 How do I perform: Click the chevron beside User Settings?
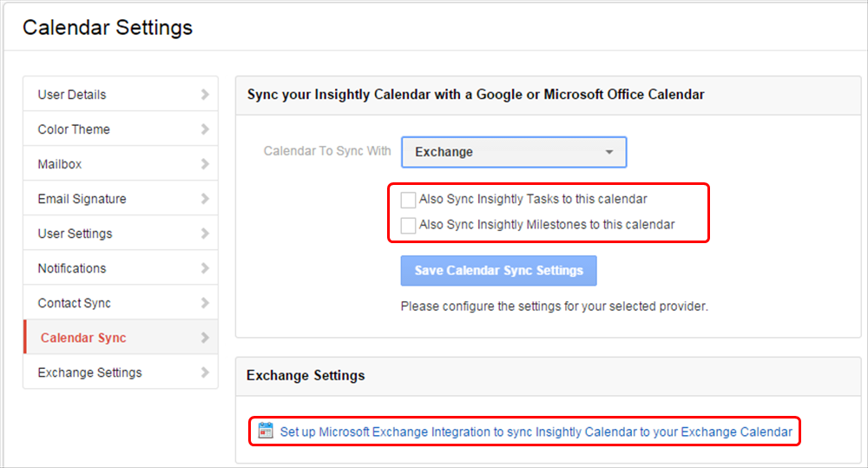(205, 234)
